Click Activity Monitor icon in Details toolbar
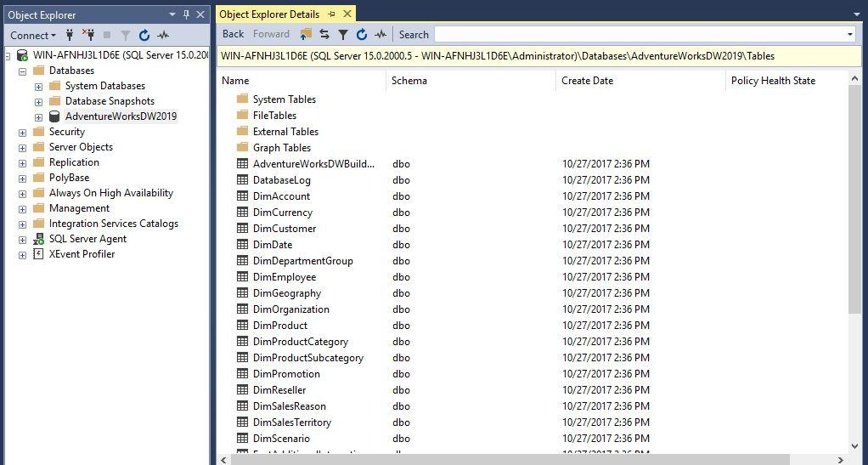The width and height of the screenshot is (868, 465). [x=380, y=34]
